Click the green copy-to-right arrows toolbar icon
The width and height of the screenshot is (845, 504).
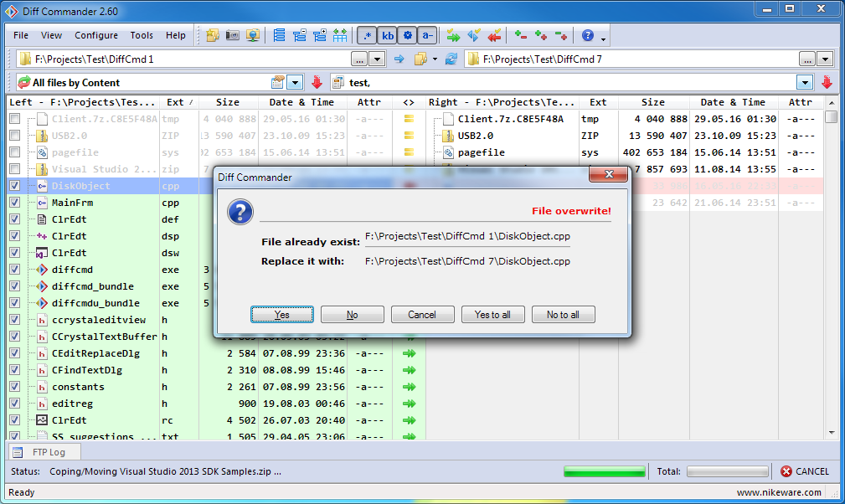pyautogui.click(x=453, y=35)
